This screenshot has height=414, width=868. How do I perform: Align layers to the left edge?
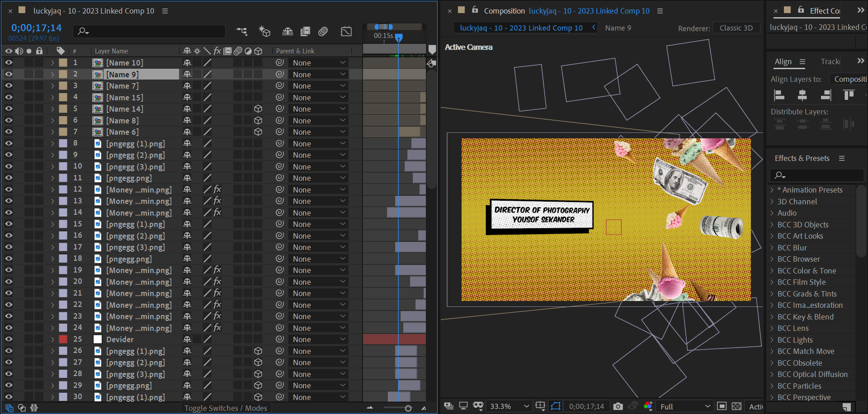click(779, 95)
